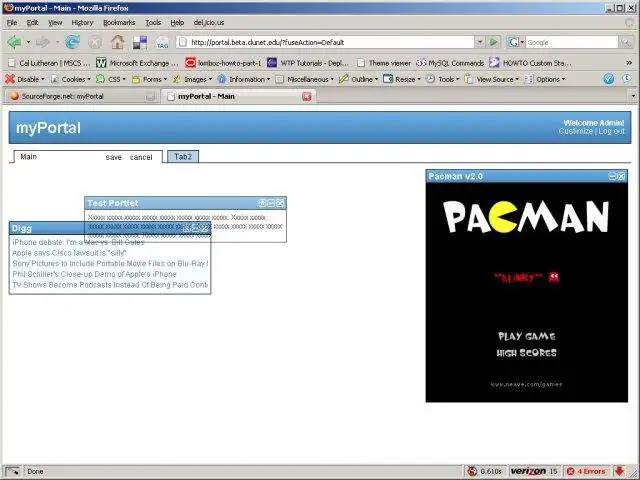Open the Bookmarks menu
The image size is (640, 480).
pos(119,23)
